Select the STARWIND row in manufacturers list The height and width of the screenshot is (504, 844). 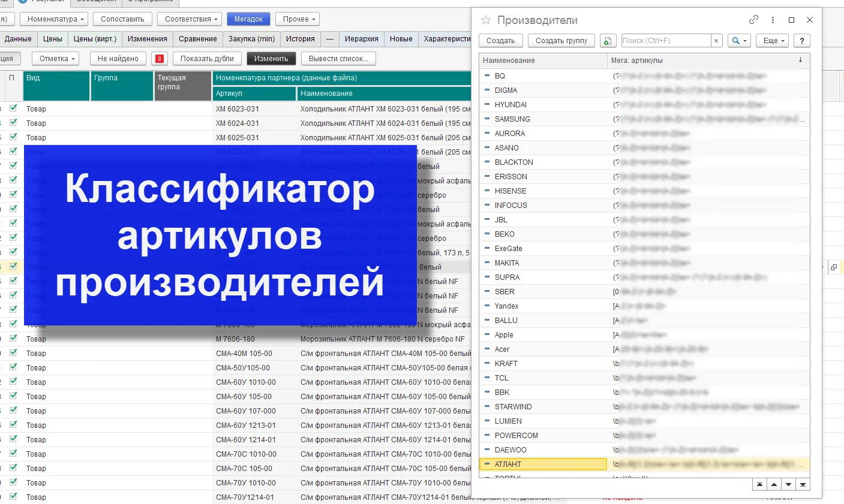point(644,406)
